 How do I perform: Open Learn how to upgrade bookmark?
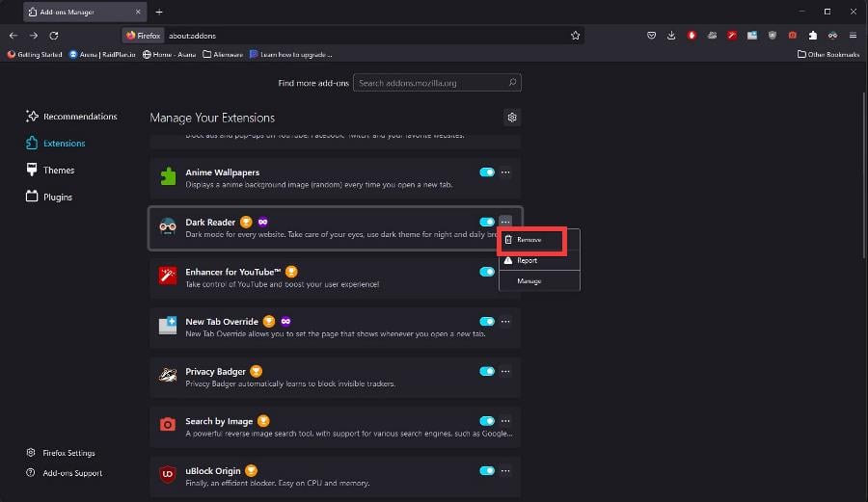(x=291, y=54)
